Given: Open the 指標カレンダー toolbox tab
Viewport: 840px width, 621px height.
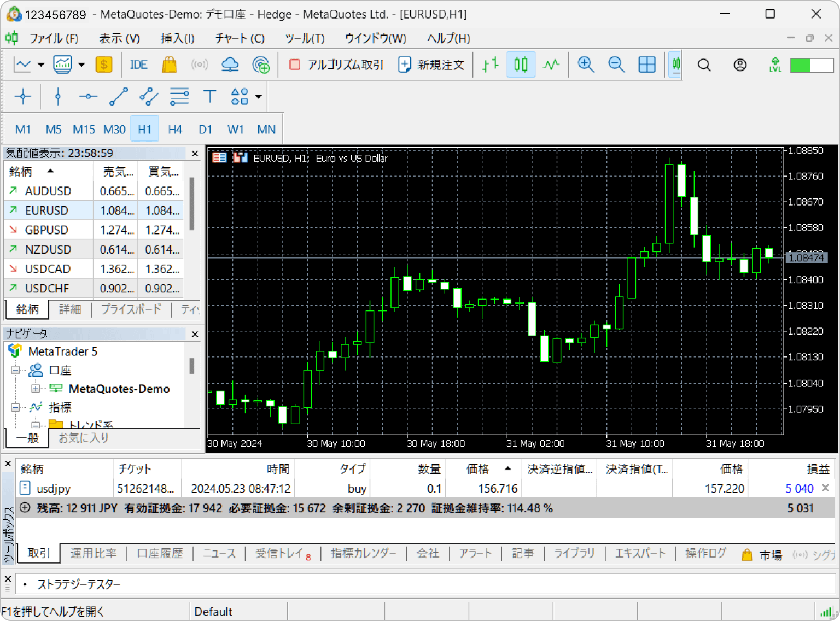Looking at the screenshot, I should (x=364, y=553).
